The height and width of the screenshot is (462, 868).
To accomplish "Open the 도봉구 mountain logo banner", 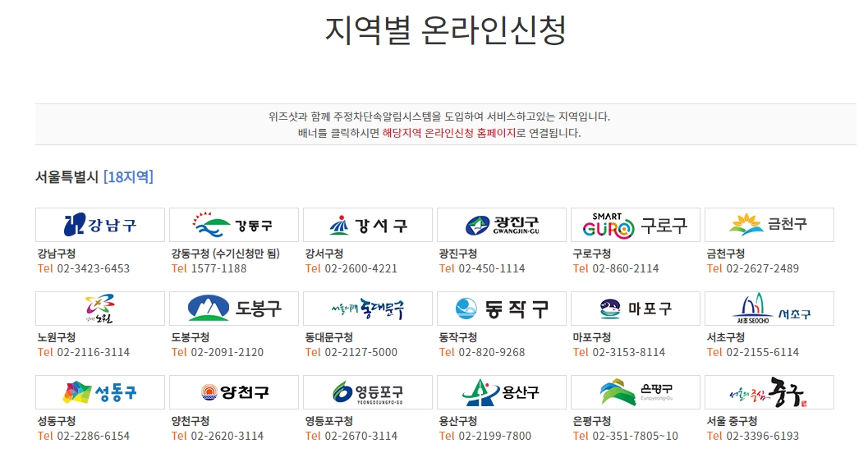I will [x=234, y=309].
